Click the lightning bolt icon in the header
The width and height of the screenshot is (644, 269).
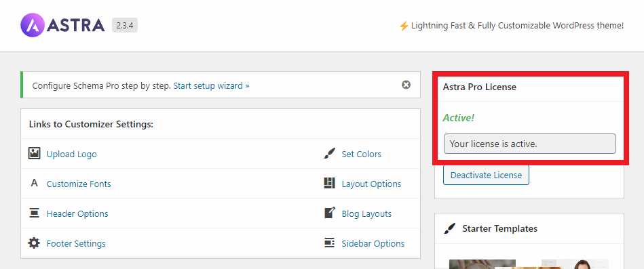tap(404, 26)
